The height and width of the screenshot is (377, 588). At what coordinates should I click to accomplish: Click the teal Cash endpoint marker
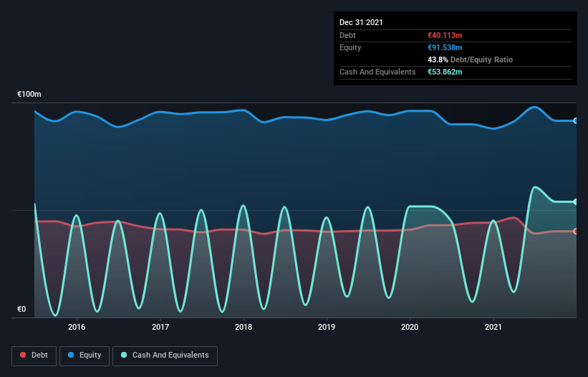tap(576, 202)
